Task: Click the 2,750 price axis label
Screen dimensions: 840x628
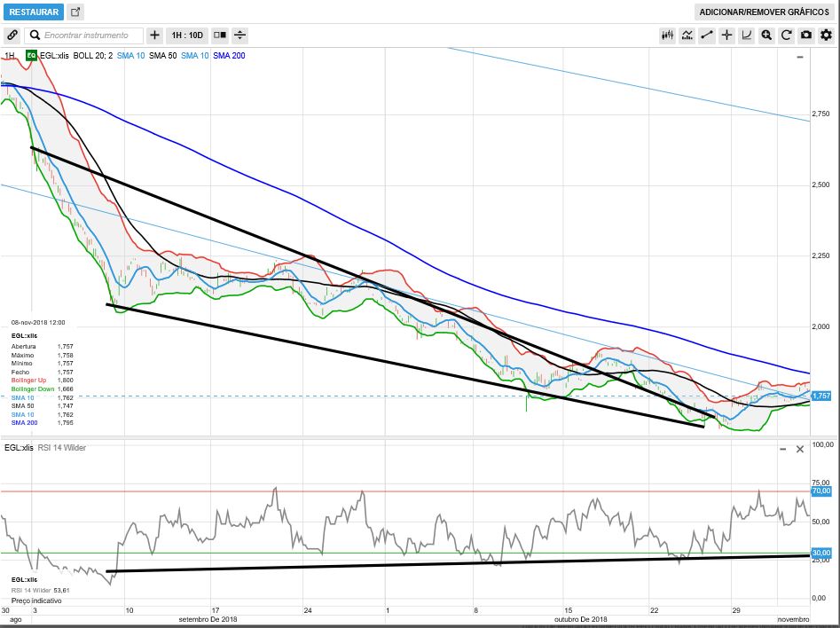Action: point(820,114)
